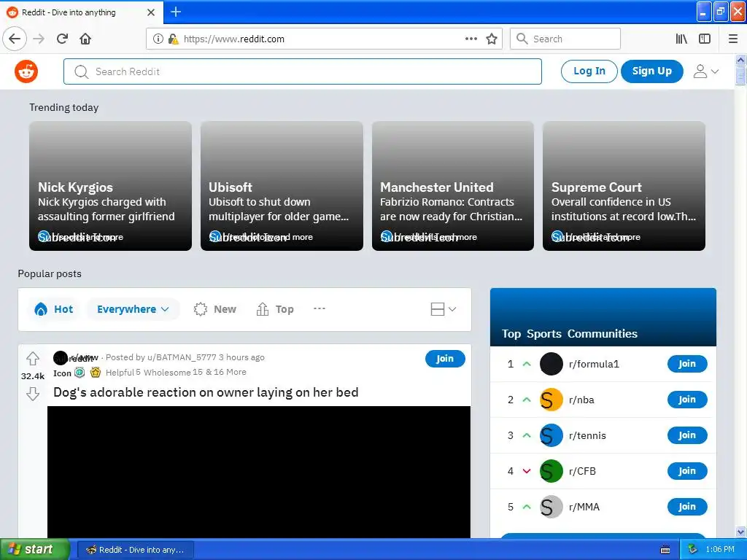The image size is (747, 560).
Task: Click the page scrollbar down arrow
Action: (740, 532)
